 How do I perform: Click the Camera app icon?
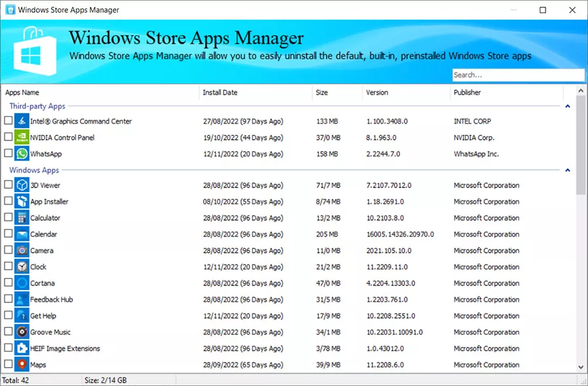coord(22,250)
